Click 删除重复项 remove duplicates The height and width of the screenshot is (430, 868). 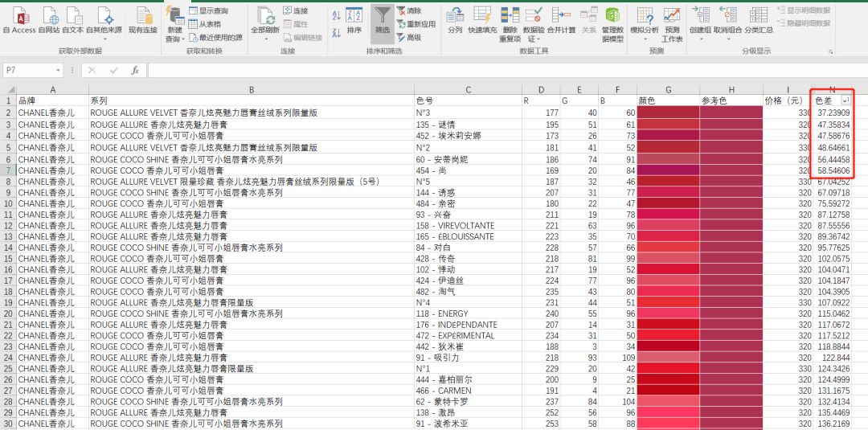pos(510,24)
